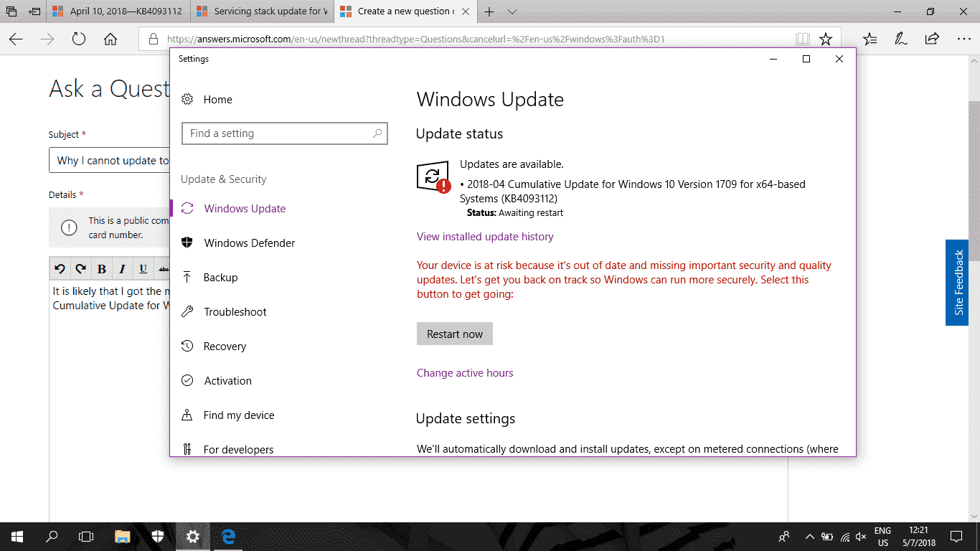This screenshot has height=551, width=980.
Task: Show hidden tray icons chevron
Action: point(810,537)
